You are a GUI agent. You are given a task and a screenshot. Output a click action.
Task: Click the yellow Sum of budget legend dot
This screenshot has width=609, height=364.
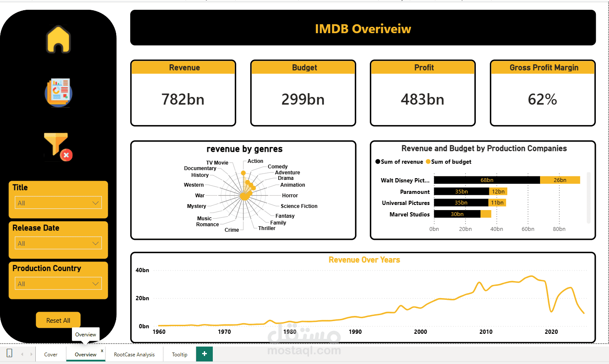pyautogui.click(x=428, y=162)
